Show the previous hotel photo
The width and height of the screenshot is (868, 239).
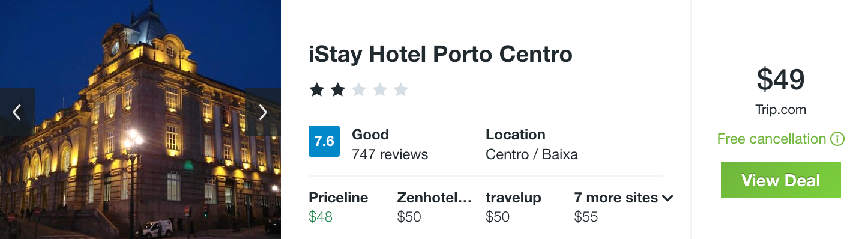pyautogui.click(x=17, y=112)
